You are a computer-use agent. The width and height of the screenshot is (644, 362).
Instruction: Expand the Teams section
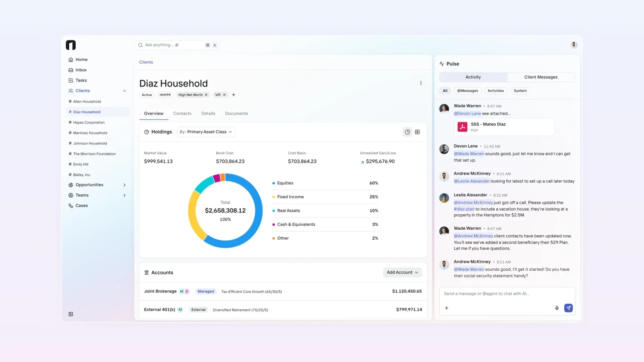point(124,195)
